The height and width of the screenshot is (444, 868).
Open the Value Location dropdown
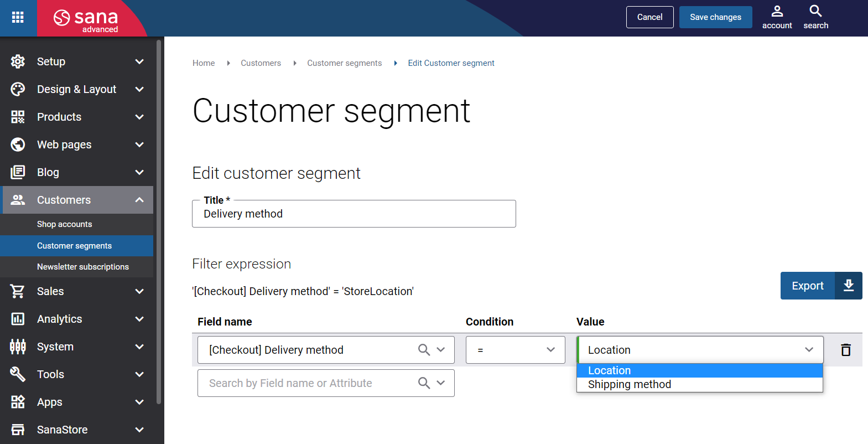(700, 350)
